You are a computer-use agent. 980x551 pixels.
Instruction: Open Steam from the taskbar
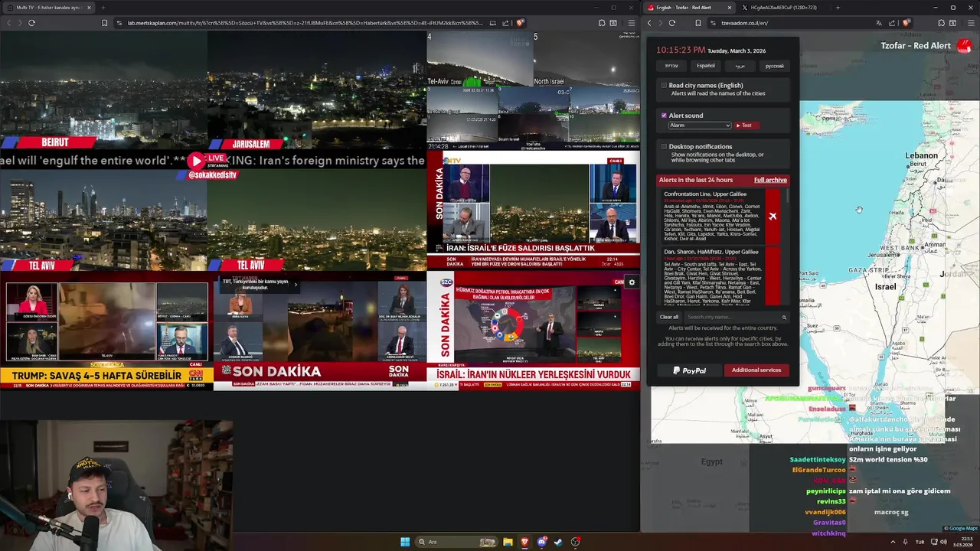558,542
